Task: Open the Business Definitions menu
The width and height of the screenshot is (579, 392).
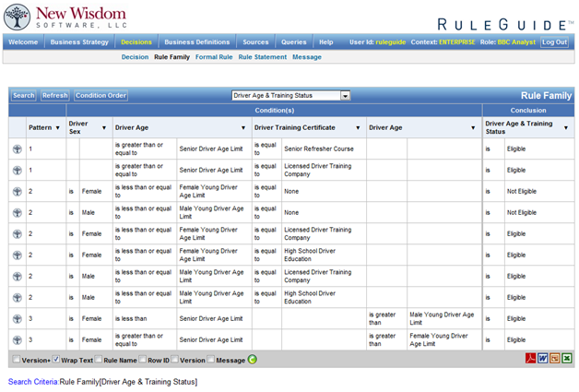Action: click(197, 42)
